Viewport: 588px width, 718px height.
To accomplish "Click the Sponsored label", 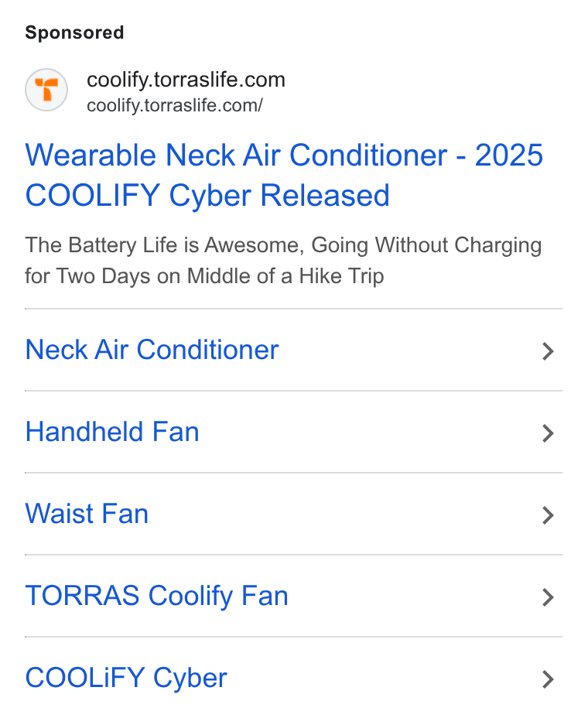I will (74, 33).
